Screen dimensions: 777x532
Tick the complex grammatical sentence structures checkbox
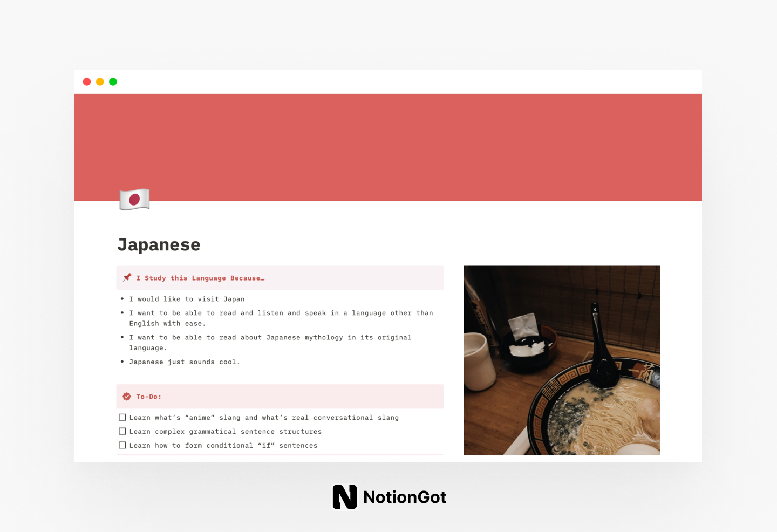coord(122,432)
